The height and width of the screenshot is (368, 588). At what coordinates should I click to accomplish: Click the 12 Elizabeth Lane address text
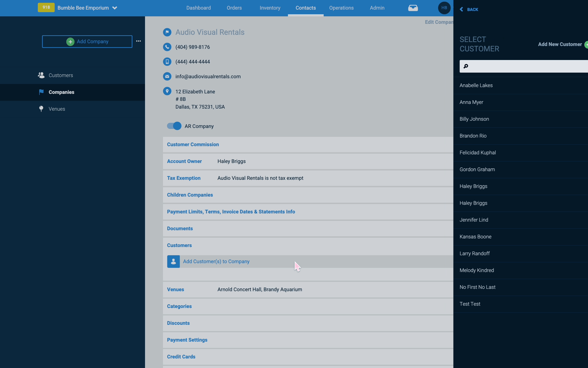pos(195,92)
